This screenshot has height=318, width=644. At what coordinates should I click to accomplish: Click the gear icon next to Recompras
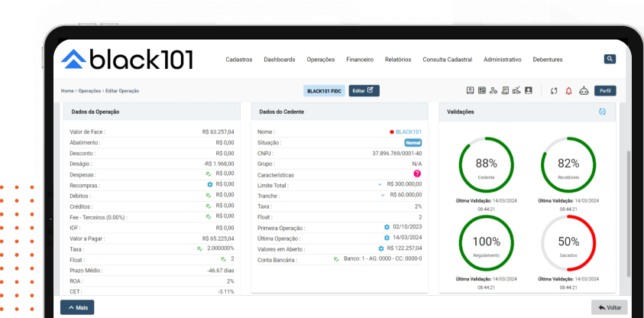pos(210,184)
